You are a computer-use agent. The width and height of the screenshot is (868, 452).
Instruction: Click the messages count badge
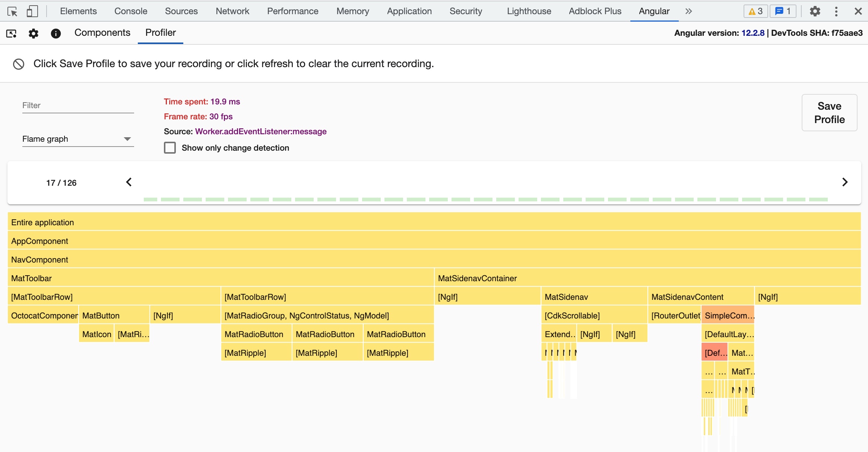[783, 11]
